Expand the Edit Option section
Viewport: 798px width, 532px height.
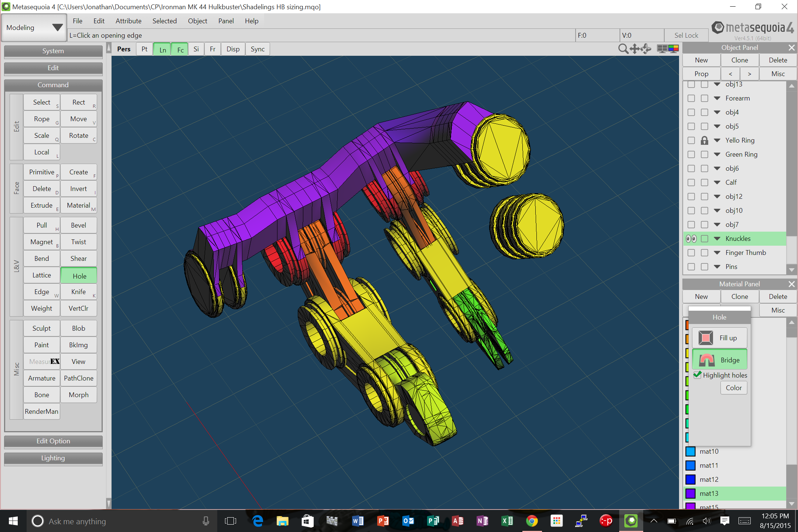tap(53, 441)
